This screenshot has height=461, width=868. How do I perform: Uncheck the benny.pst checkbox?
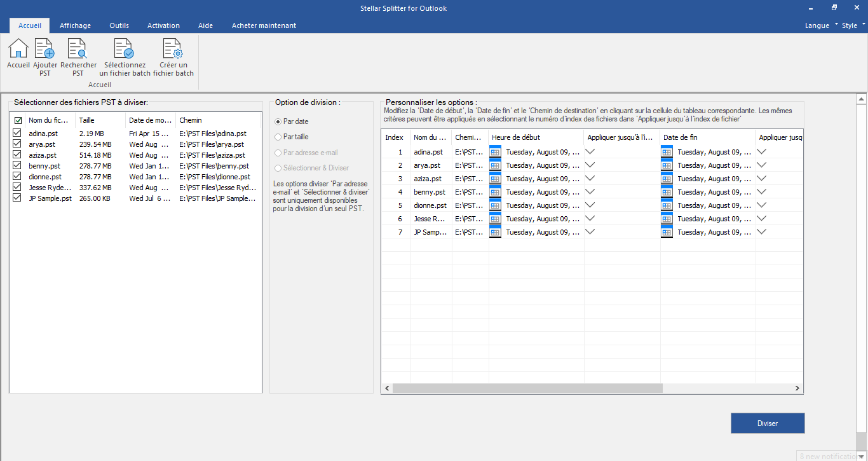click(x=17, y=166)
